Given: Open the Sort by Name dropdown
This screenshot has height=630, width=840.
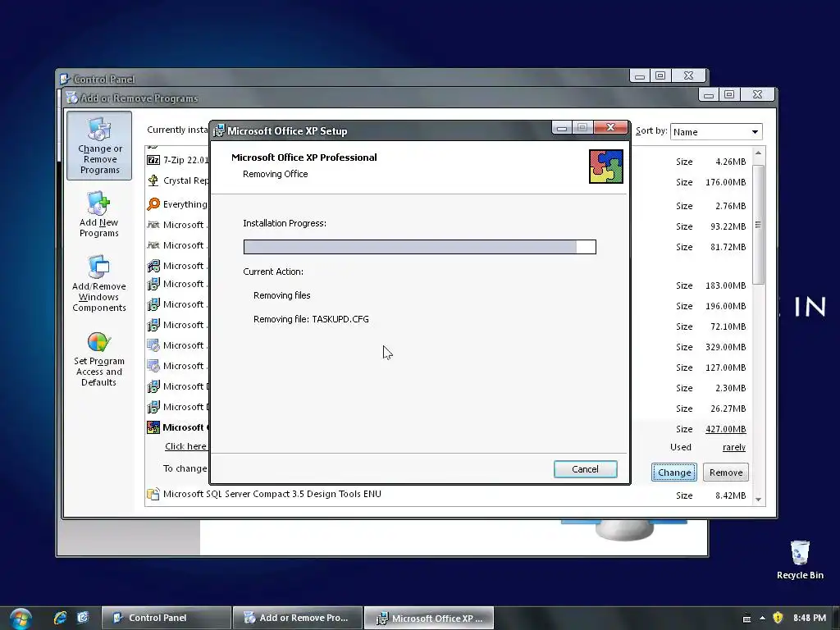Looking at the screenshot, I should pyautogui.click(x=716, y=132).
